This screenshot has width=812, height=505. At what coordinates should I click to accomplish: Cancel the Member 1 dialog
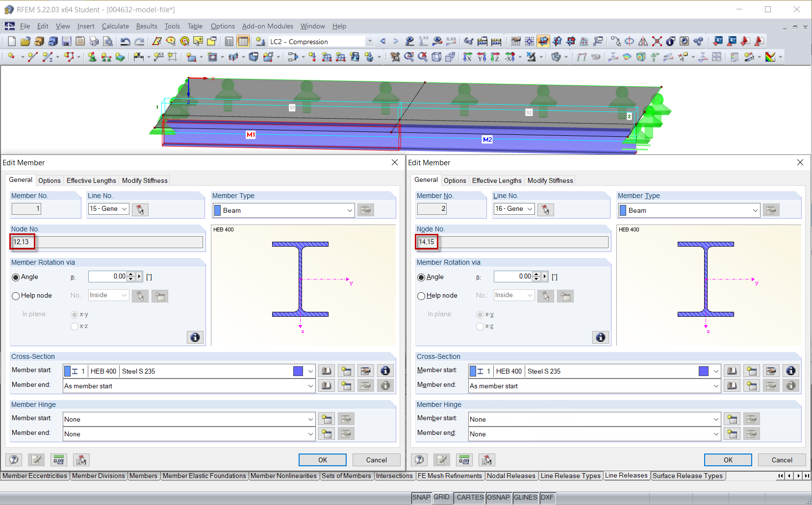click(x=377, y=460)
